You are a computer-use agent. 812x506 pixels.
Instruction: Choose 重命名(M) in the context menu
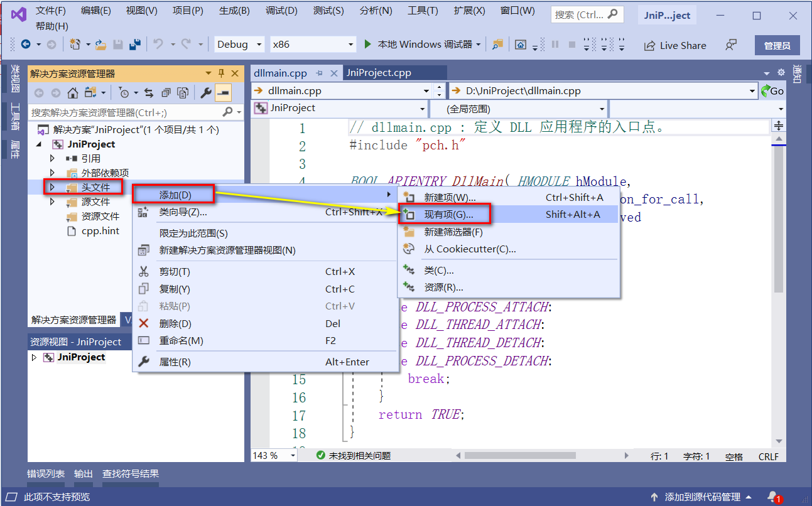(x=265, y=341)
